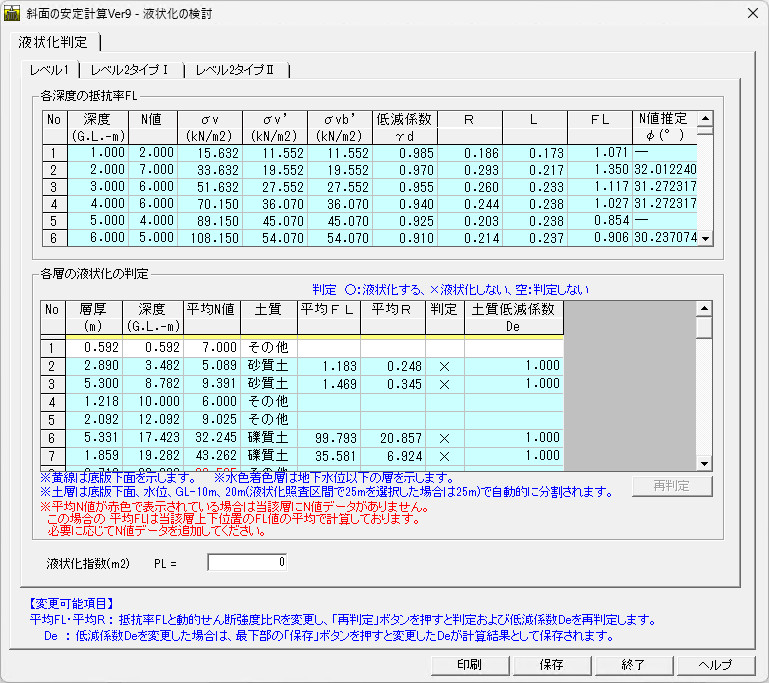Select the 平均R cell showing 20.857
This screenshot has height=683, width=769.
392,438
